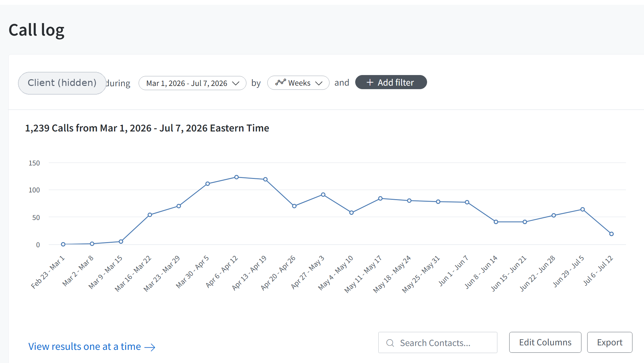
Task: Select the Apr 20 - Apr 26 data point
Action: [294, 206]
